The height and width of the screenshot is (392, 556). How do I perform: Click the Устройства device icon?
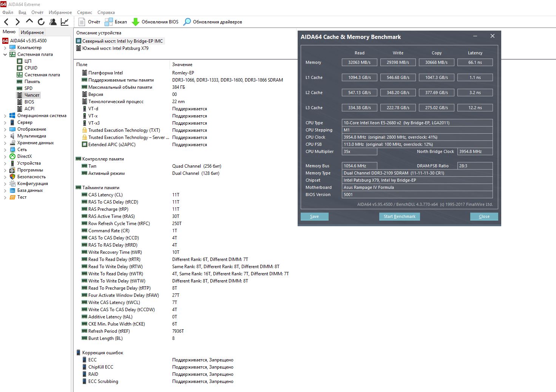pyautogui.click(x=12, y=163)
